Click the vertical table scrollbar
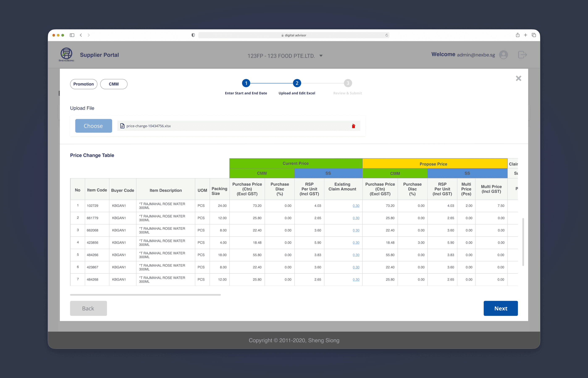588x378 pixels. pyautogui.click(x=523, y=242)
